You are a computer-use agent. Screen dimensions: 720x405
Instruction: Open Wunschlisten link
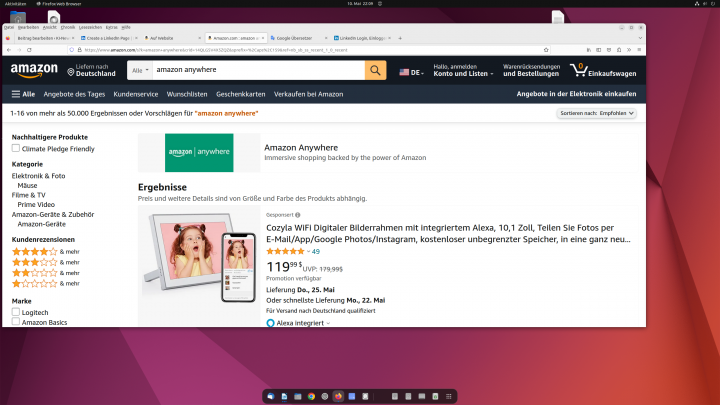[x=187, y=94]
